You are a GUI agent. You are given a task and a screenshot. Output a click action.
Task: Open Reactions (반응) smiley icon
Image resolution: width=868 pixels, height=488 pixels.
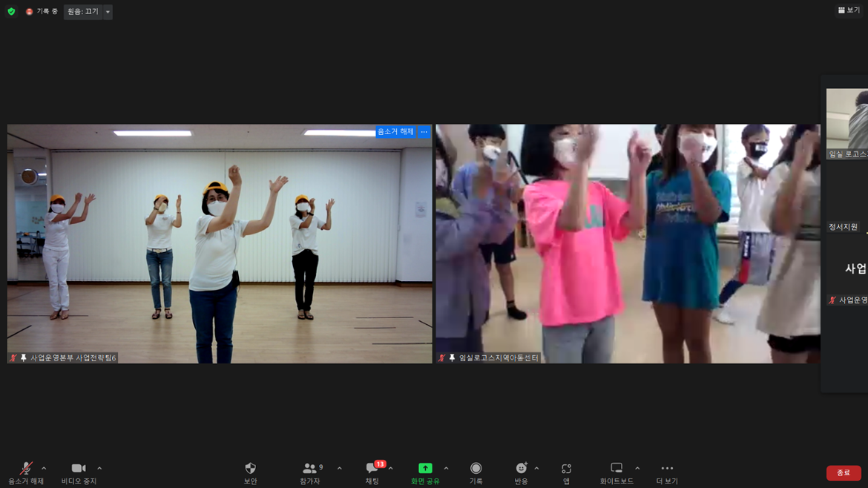tap(521, 469)
